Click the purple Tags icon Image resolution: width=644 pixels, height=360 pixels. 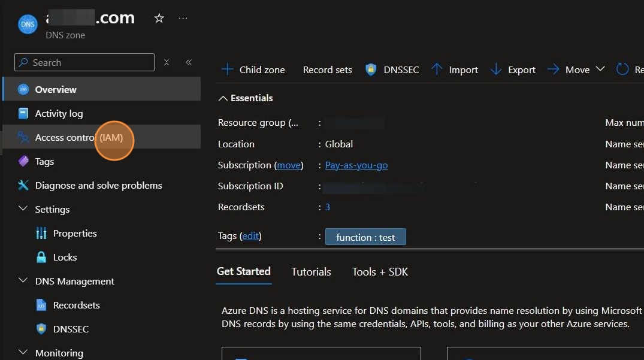tap(23, 161)
